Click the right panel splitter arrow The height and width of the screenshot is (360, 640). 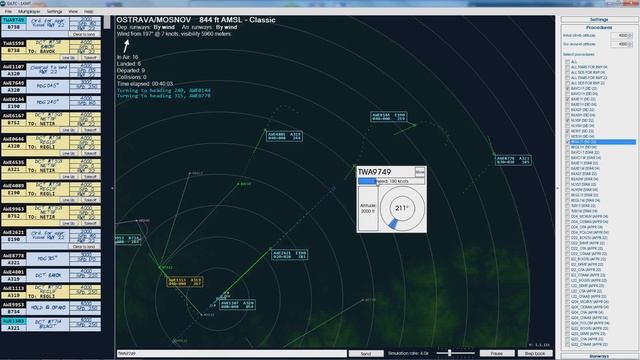coord(558,188)
